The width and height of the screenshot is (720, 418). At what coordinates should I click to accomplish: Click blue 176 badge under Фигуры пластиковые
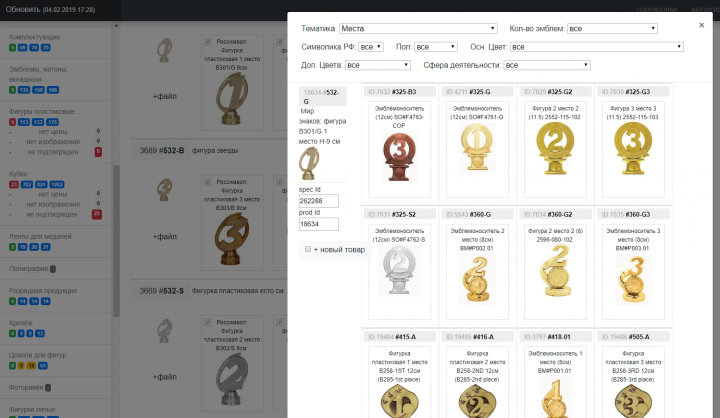click(x=53, y=122)
